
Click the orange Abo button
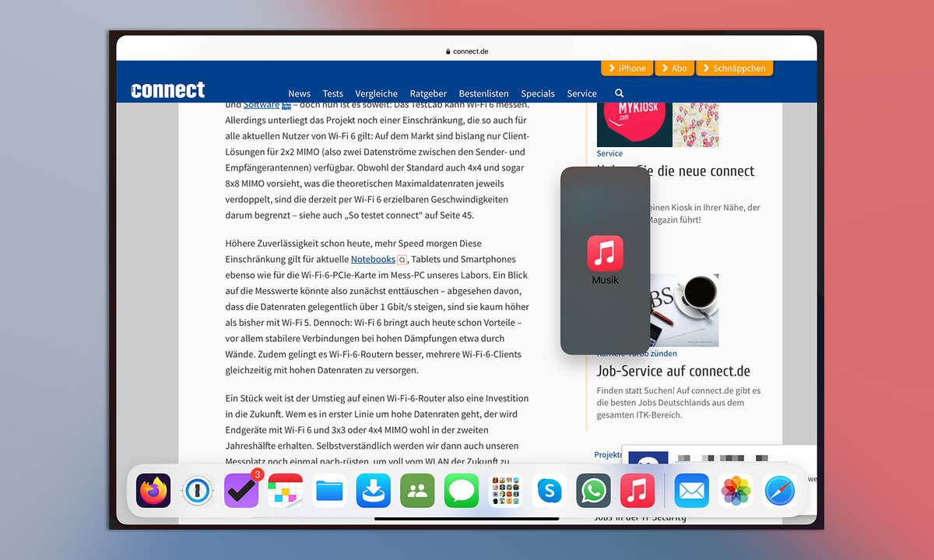tap(674, 68)
